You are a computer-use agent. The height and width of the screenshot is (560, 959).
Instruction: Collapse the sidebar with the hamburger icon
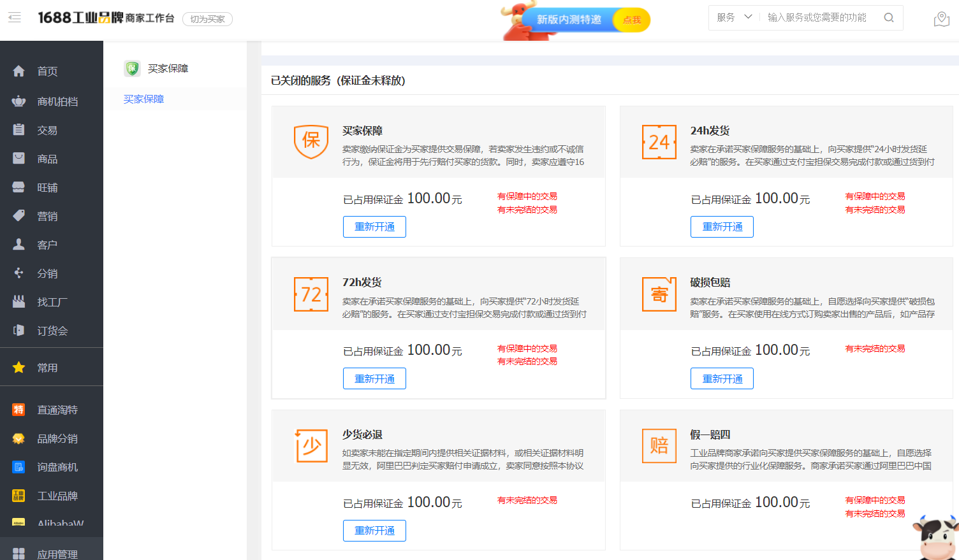pos(15,18)
